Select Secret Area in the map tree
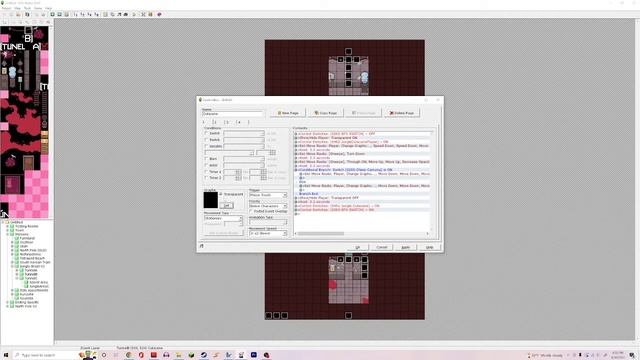The image size is (640, 360). (38, 282)
